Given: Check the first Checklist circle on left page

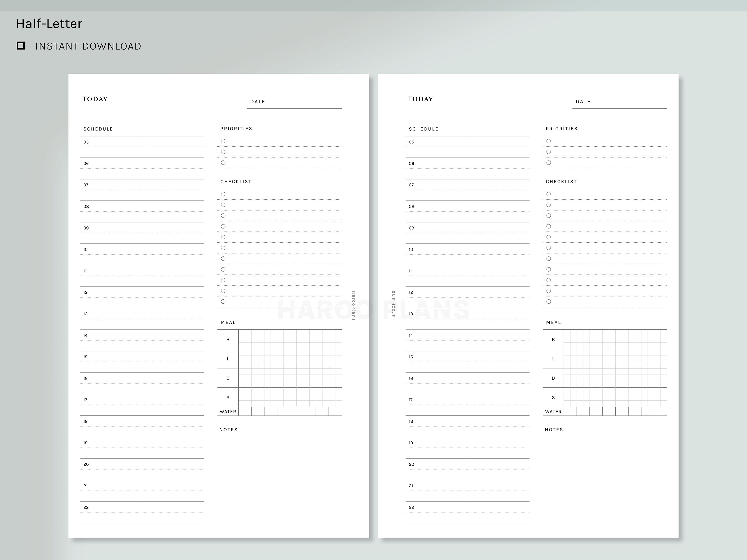Looking at the screenshot, I should pos(223,194).
